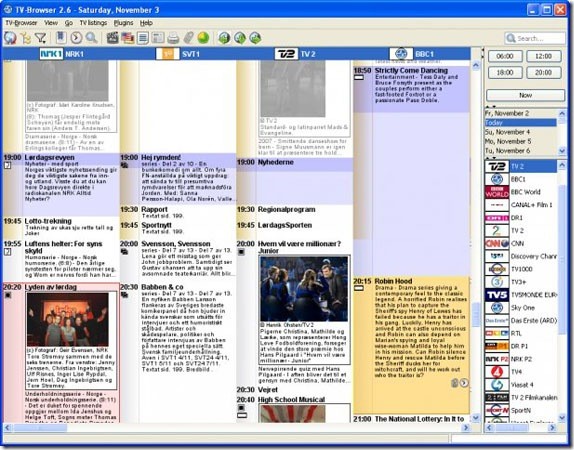Click the info icon under Lørdagsrevyen time
The width and height of the screenshot is (574, 450).
pos(7,166)
